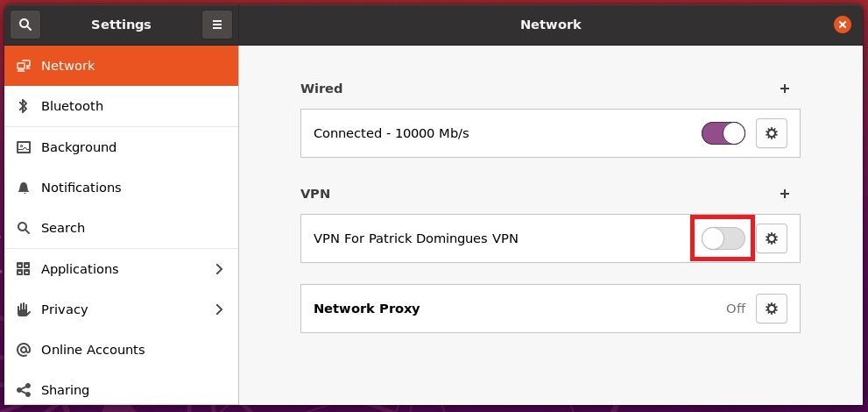Viewport: 868px width, 412px height.
Task: Select Background in the sidebar
Action: (121, 147)
